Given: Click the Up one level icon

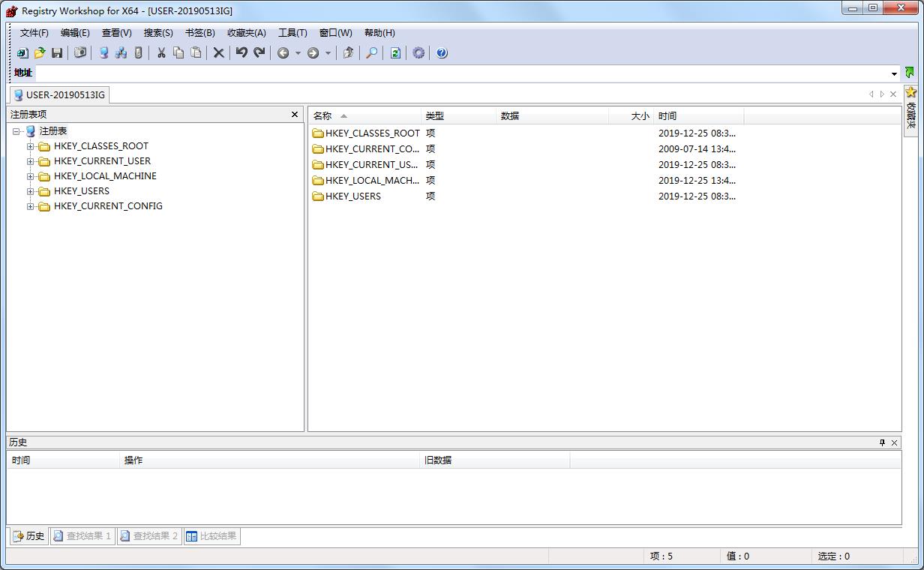Looking at the screenshot, I should [348, 53].
